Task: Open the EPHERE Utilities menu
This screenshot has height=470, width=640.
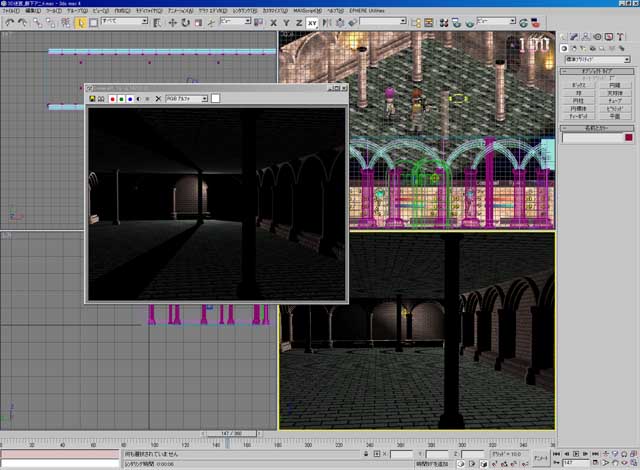Action: point(367,11)
